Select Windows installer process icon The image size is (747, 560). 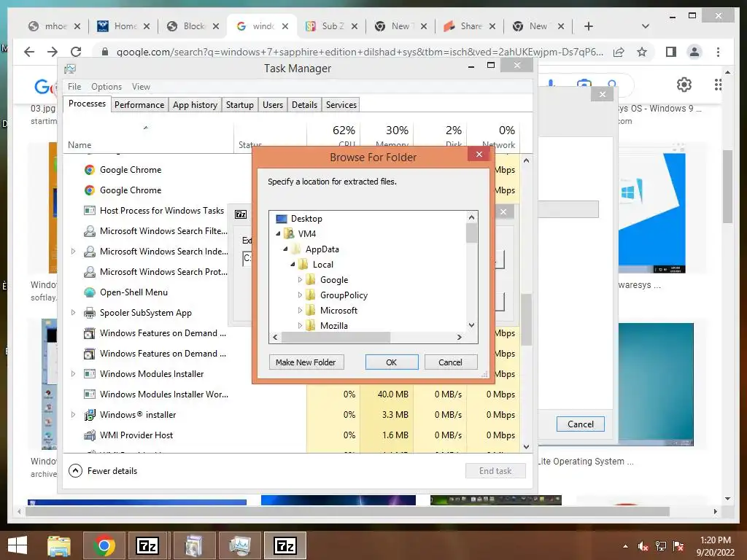90,415
